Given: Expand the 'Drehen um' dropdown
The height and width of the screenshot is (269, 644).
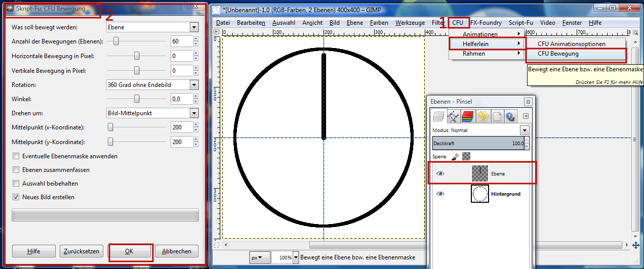Looking at the screenshot, I should click(152, 113).
